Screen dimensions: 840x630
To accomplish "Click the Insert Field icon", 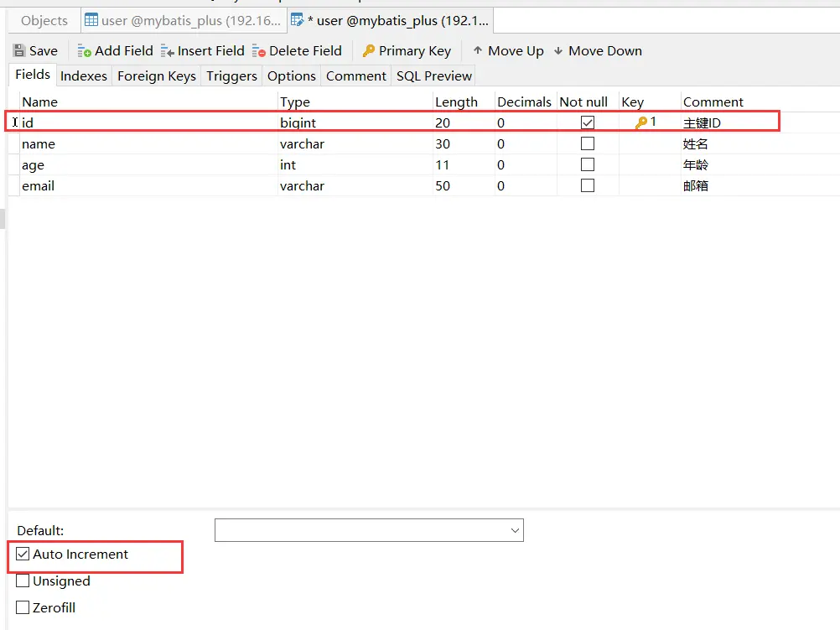I will coord(167,51).
